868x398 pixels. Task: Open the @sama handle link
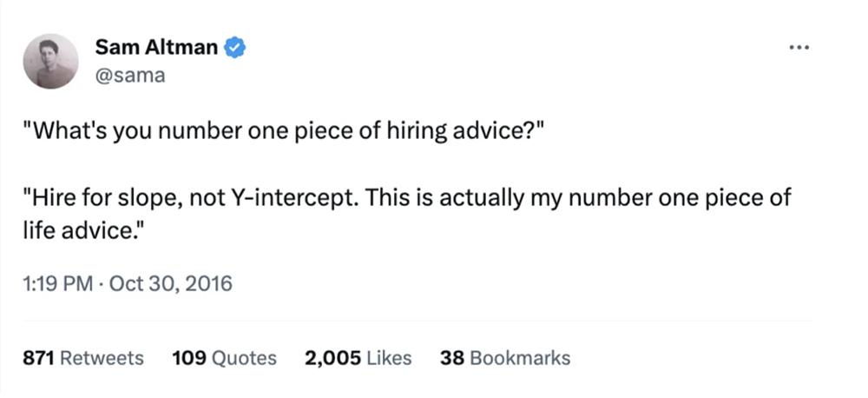tap(129, 75)
